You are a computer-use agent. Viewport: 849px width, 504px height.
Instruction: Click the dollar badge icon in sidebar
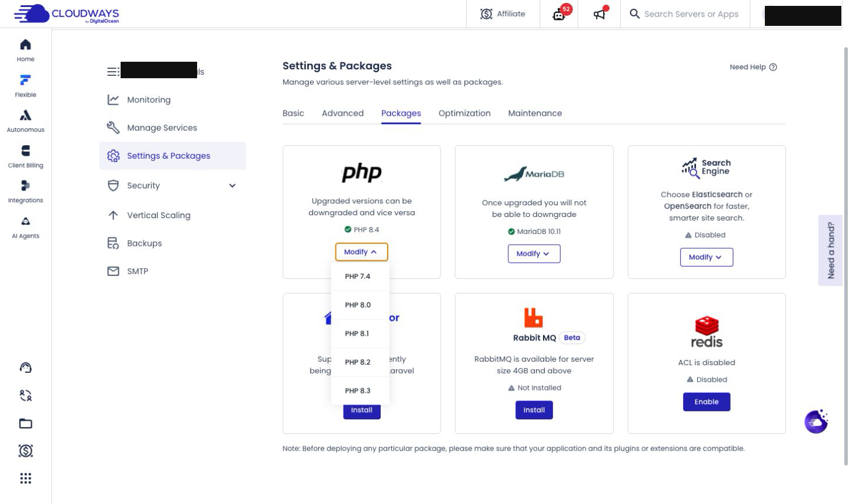(25, 451)
